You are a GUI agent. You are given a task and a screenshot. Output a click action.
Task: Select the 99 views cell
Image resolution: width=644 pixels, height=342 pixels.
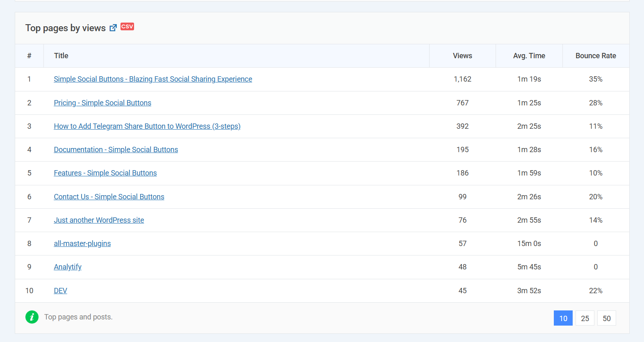pyautogui.click(x=462, y=197)
